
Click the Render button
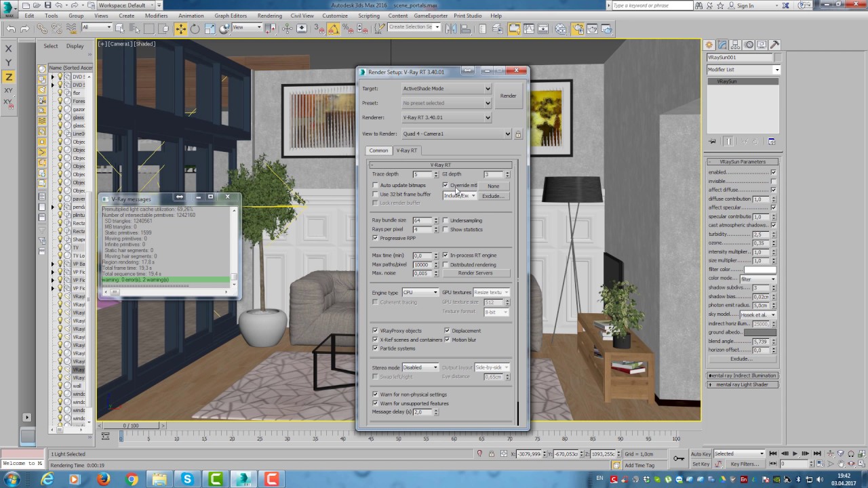[x=508, y=96]
